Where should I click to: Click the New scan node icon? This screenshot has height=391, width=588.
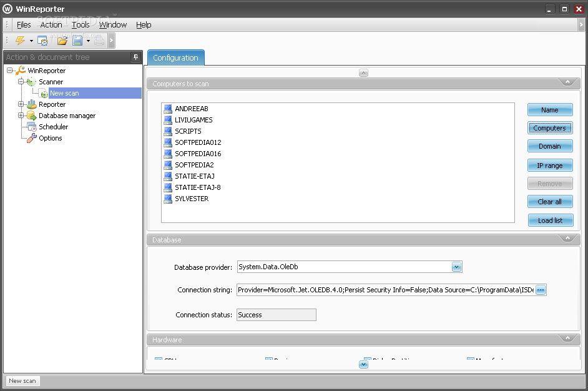(x=44, y=94)
